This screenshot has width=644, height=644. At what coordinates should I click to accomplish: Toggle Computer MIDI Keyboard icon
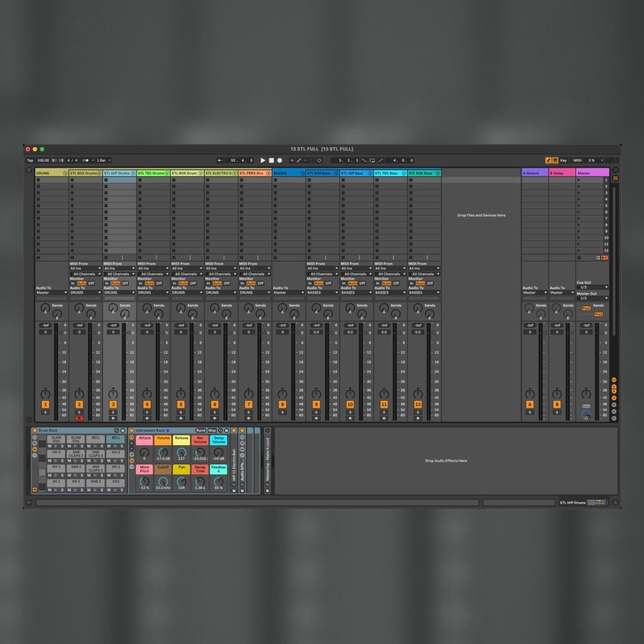555,160
